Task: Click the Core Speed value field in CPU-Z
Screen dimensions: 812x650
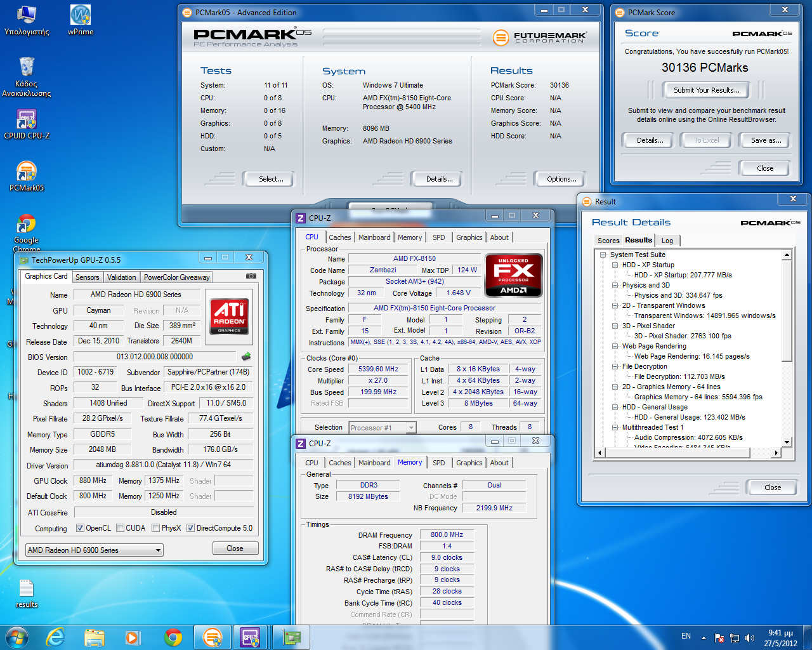Action: pos(379,369)
